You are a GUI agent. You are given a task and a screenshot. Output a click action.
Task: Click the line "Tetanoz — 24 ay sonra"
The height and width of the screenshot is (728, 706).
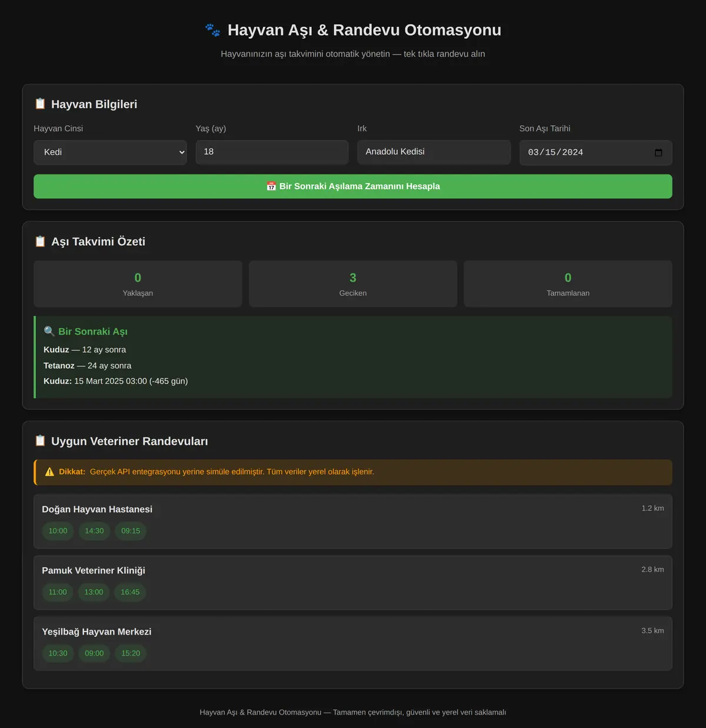click(88, 366)
